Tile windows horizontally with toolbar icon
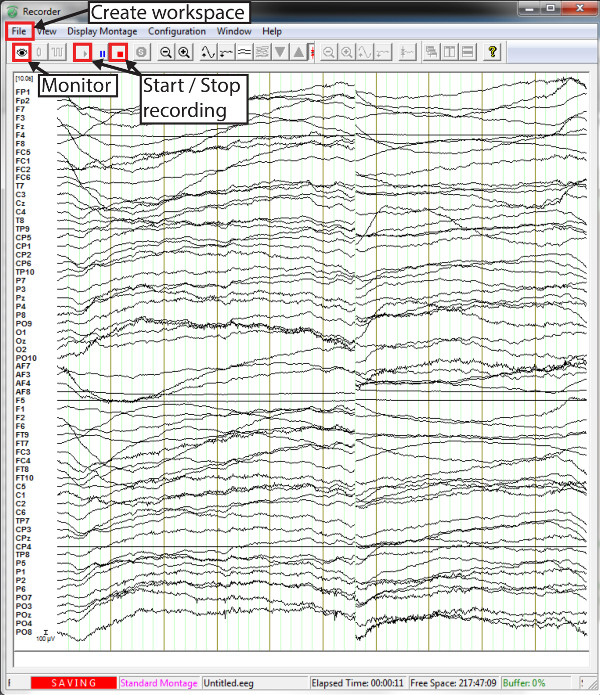This screenshot has height=695, width=600. [x=468, y=52]
